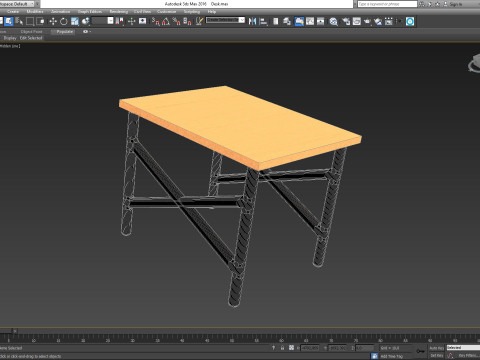Open Select by Name tool
This screenshot has height=360, width=480.
pos(19,21)
